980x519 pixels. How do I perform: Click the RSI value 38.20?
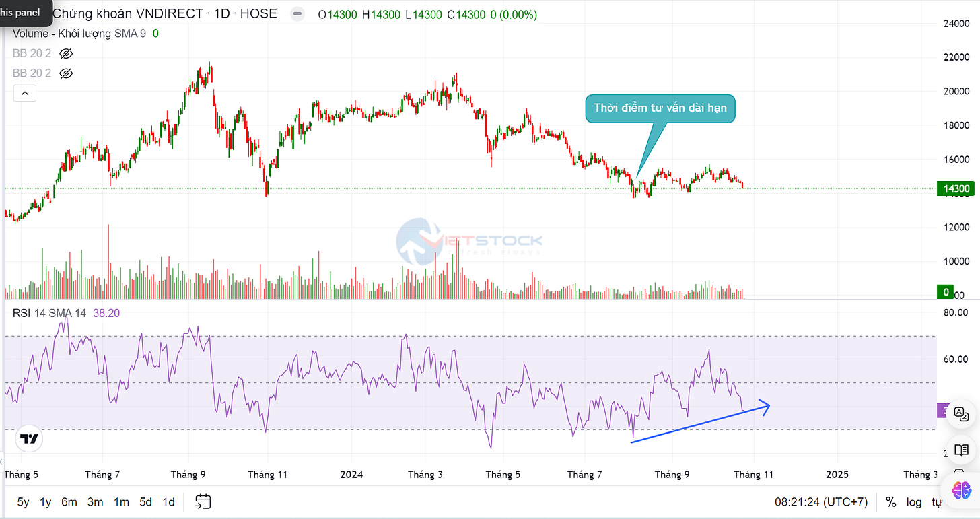106,313
